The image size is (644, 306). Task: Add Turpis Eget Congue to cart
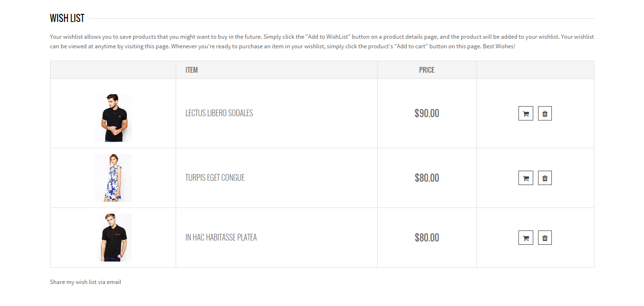coord(526,178)
